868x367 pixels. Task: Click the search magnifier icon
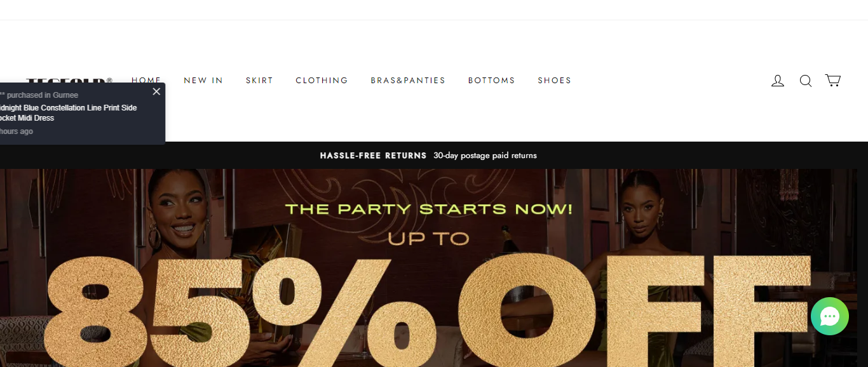[x=806, y=81]
